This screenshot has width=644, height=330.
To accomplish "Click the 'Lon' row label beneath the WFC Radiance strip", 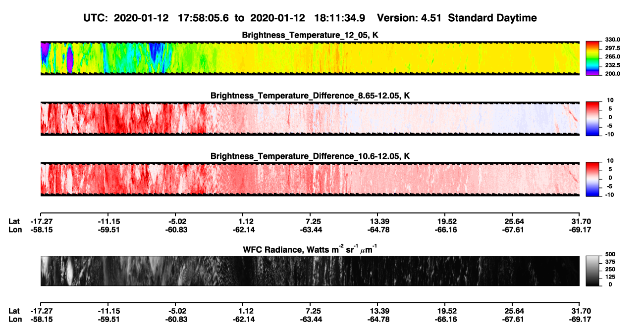I will [x=15, y=319].
